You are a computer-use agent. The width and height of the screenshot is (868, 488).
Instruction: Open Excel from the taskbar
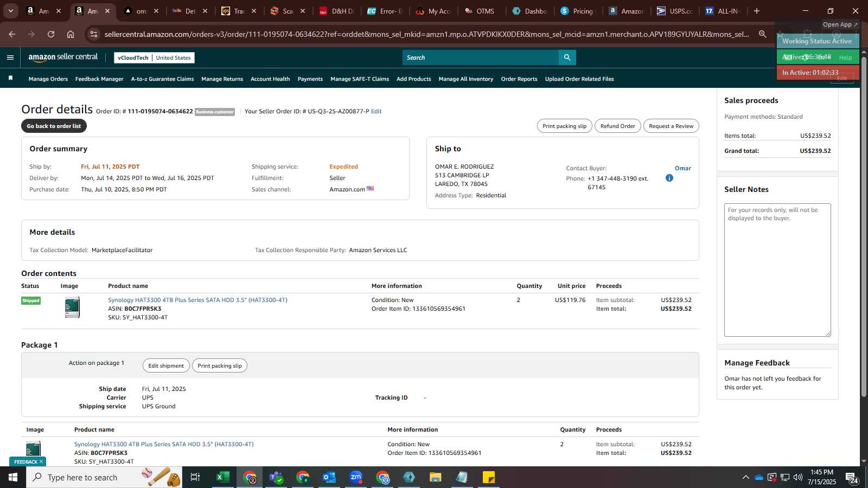point(222,477)
